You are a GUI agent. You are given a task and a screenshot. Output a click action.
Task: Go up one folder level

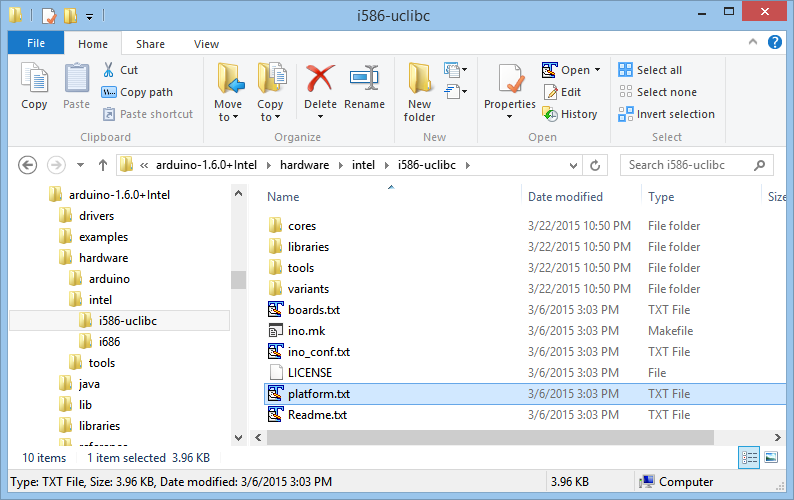click(x=103, y=165)
